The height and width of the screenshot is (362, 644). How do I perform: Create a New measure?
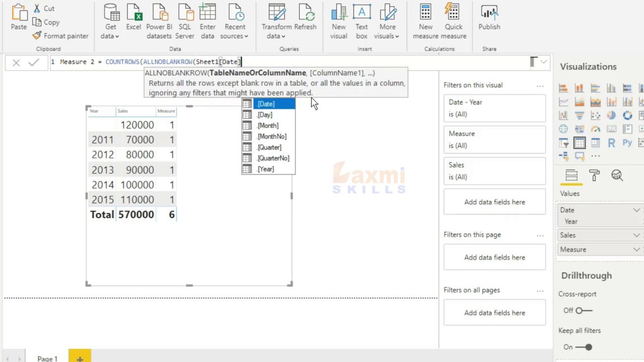tap(426, 22)
